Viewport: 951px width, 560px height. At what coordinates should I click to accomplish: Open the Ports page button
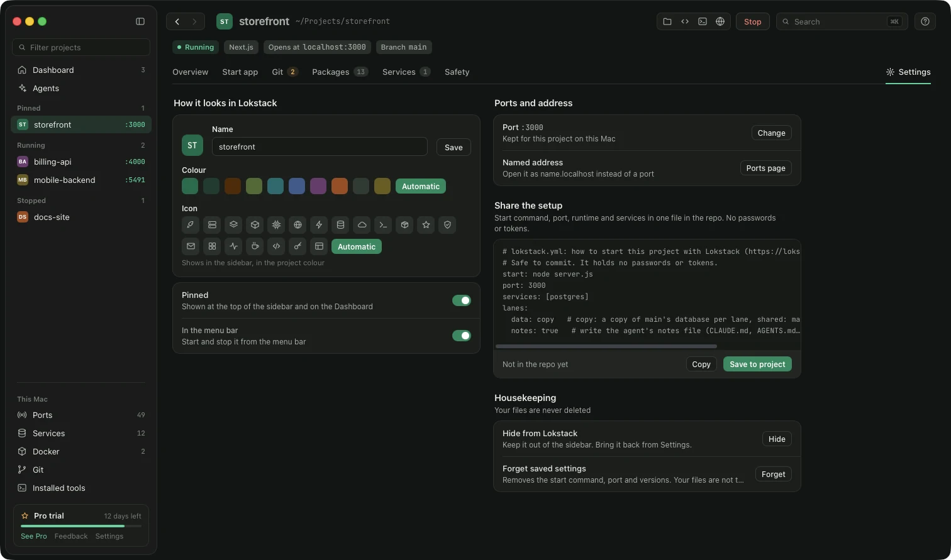(766, 168)
